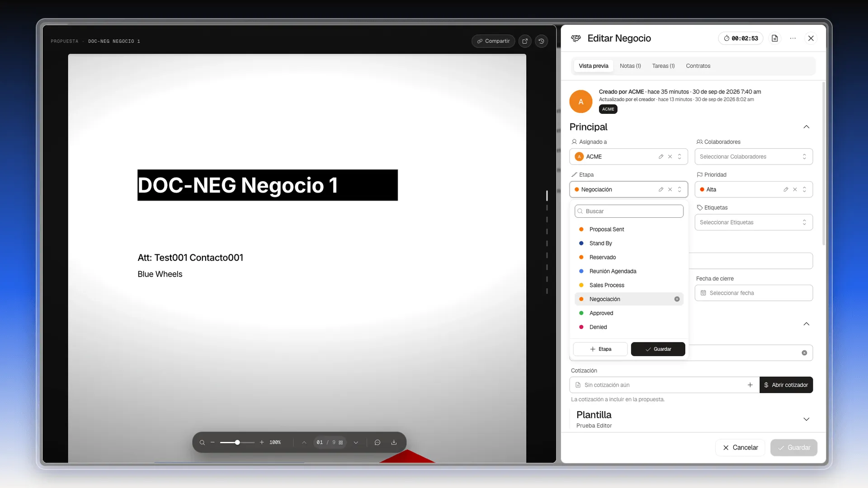
Task: Open the Colaboradores dropdown
Action: 754,157
